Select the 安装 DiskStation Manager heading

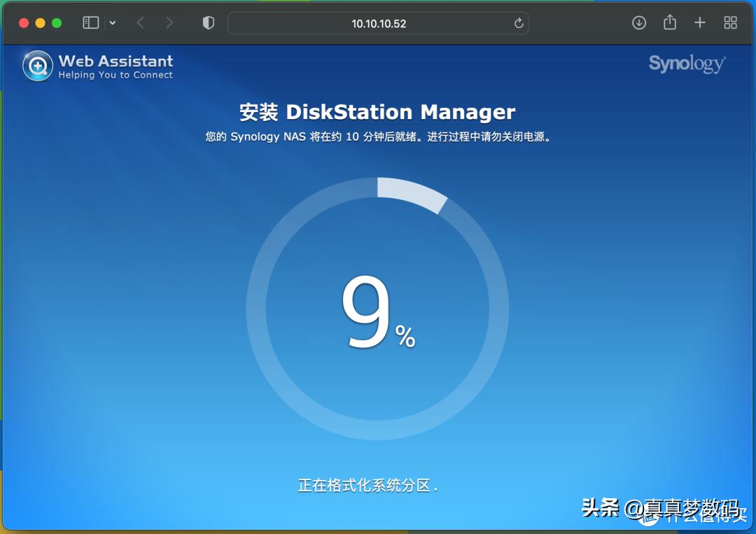coord(378,111)
